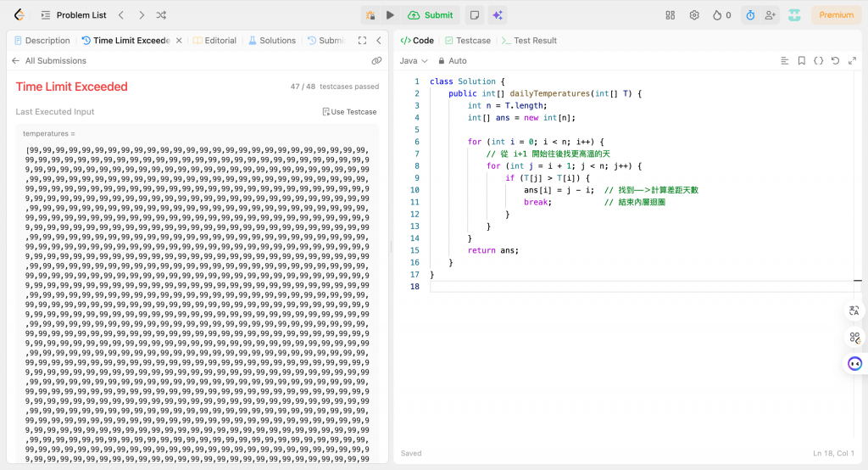The width and height of the screenshot is (868, 470).
Task: Open the layout grid icon
Action: (x=670, y=15)
